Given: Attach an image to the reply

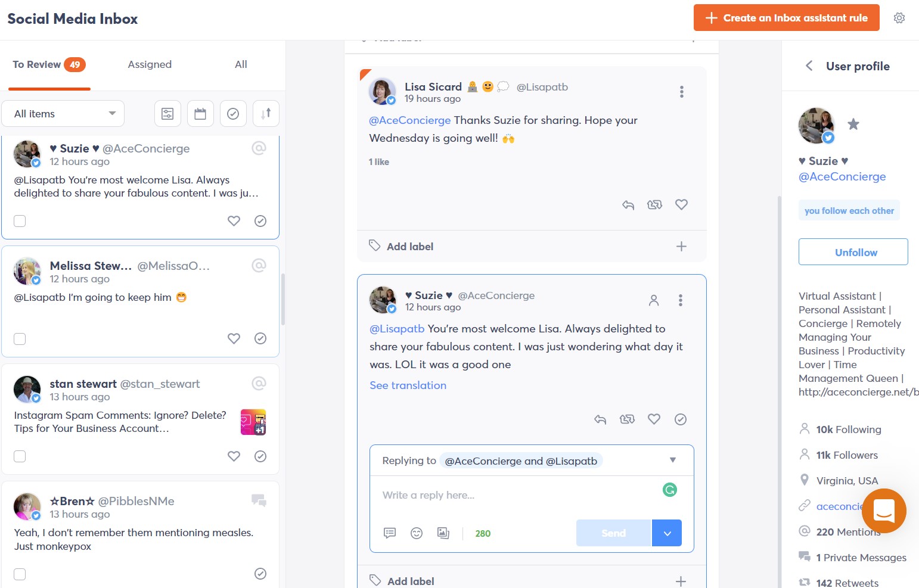Looking at the screenshot, I should pos(443,533).
